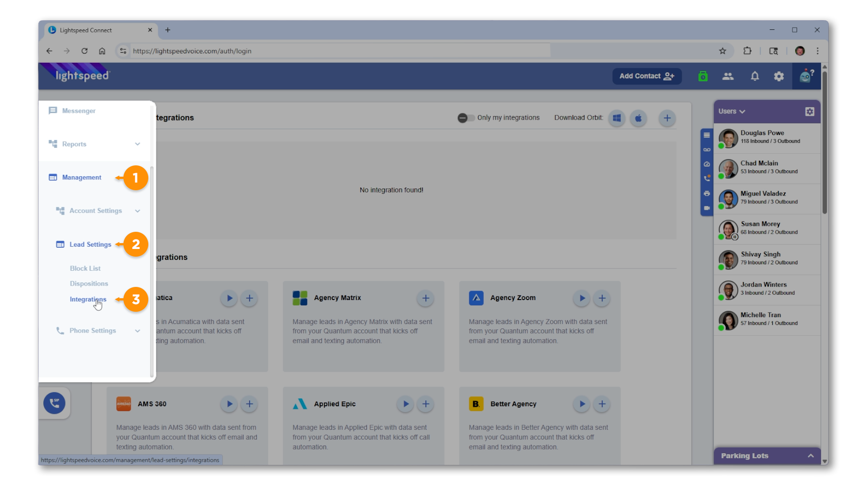Add the Agency Matrix integration

coord(425,298)
